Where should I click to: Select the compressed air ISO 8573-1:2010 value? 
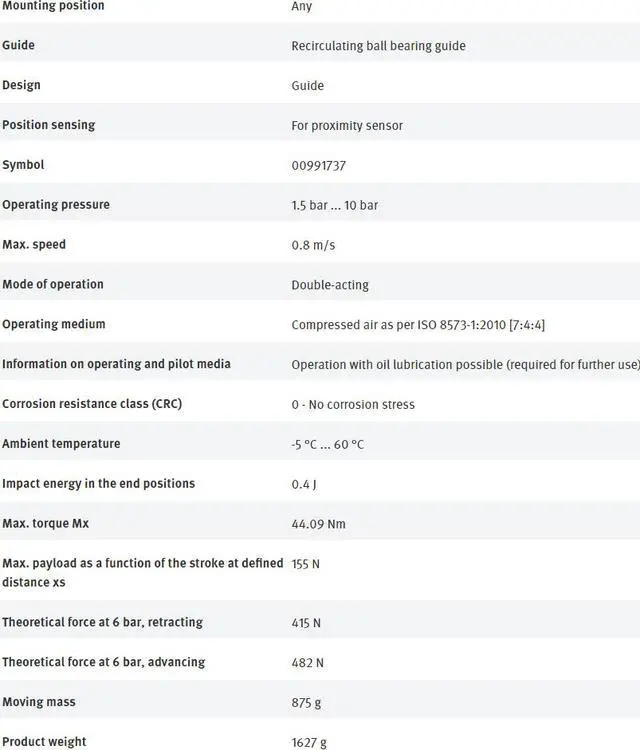tap(418, 325)
